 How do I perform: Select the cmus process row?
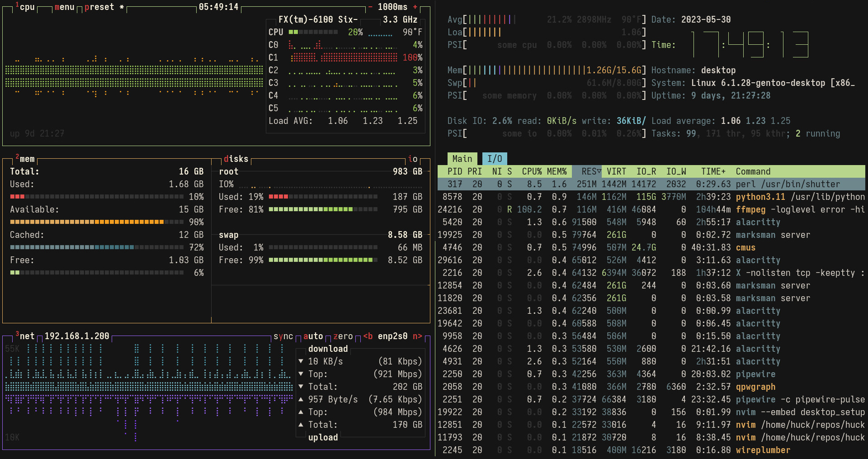click(x=651, y=247)
